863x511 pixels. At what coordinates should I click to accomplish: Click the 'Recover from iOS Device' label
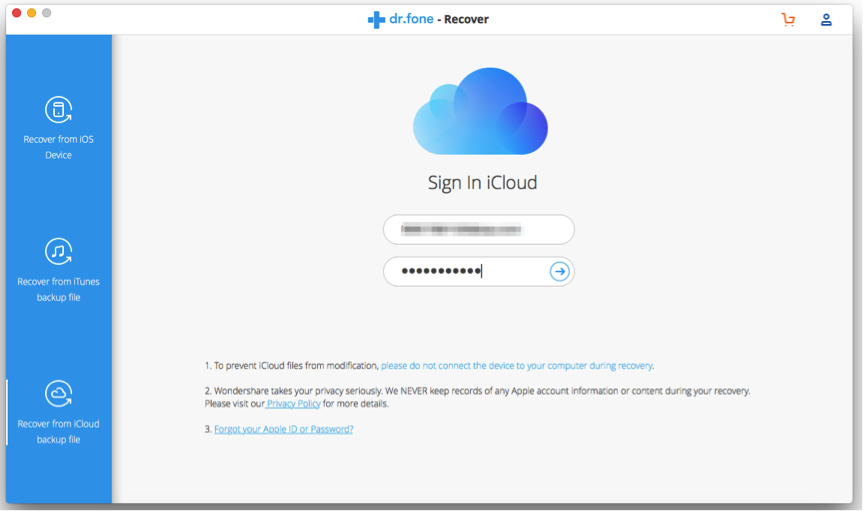pos(58,147)
